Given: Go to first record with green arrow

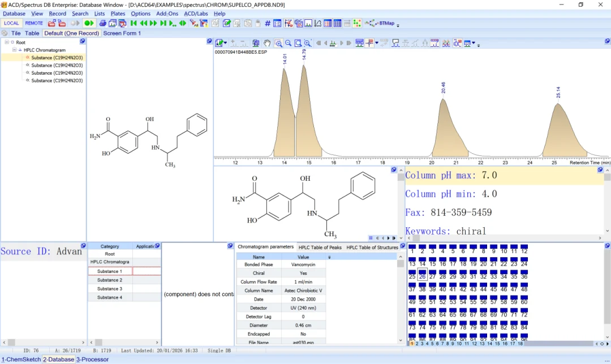Looking at the screenshot, I should click(x=134, y=23).
